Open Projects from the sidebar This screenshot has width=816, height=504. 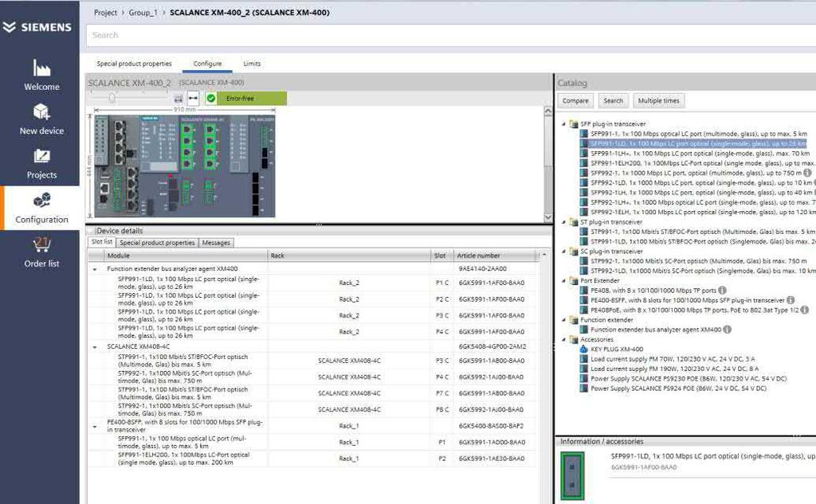(x=41, y=163)
